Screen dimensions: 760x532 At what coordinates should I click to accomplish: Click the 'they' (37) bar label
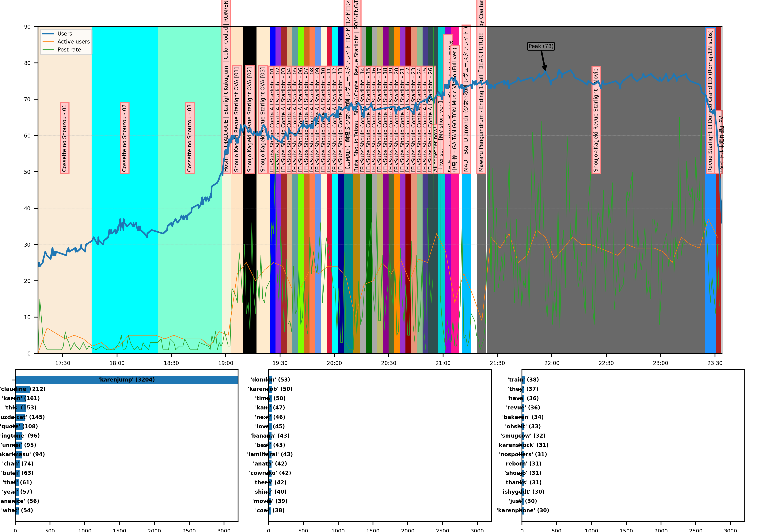(523, 389)
